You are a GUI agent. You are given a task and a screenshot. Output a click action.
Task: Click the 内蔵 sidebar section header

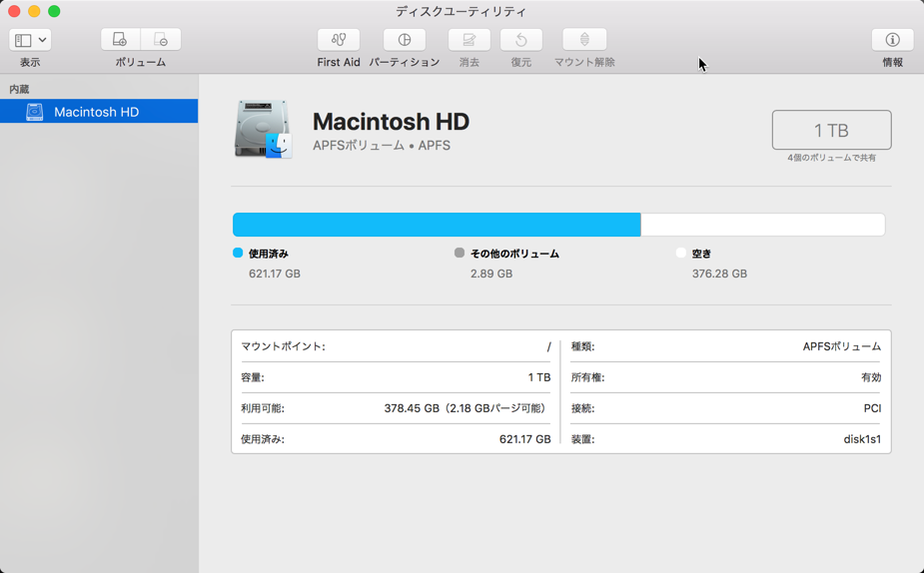[x=19, y=89]
